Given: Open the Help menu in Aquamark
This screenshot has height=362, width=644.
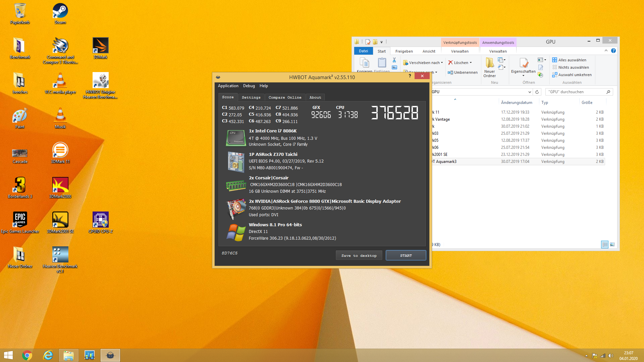Looking at the screenshot, I should coord(264,86).
